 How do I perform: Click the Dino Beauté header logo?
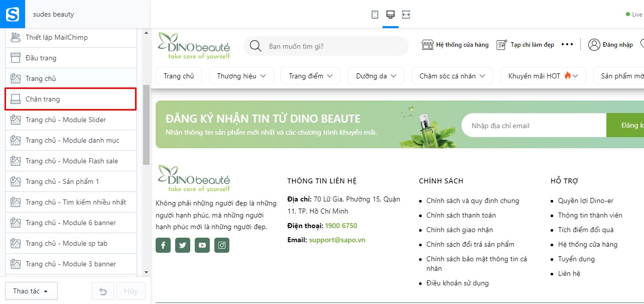click(x=194, y=46)
